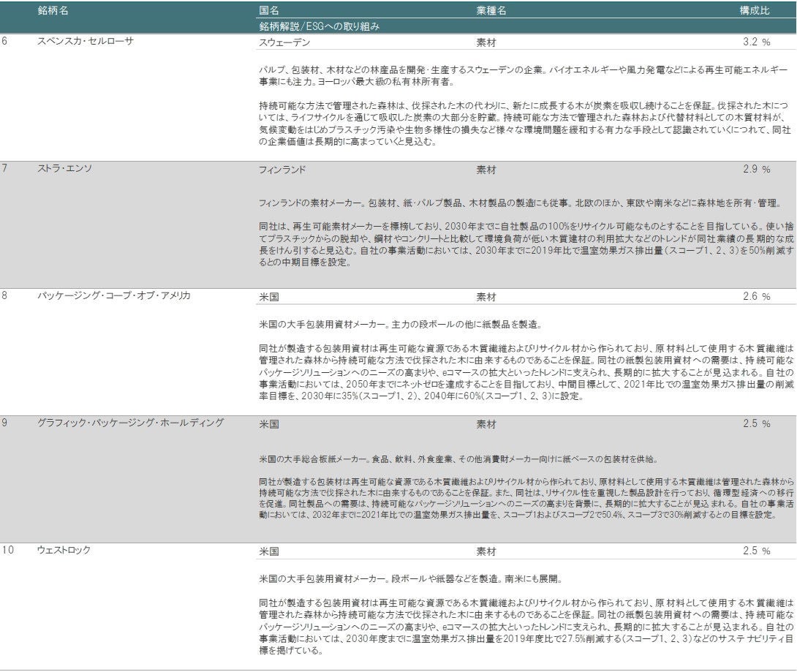797x672 pixels.
Task: Click stock name ウェストロック
Action: point(64,551)
